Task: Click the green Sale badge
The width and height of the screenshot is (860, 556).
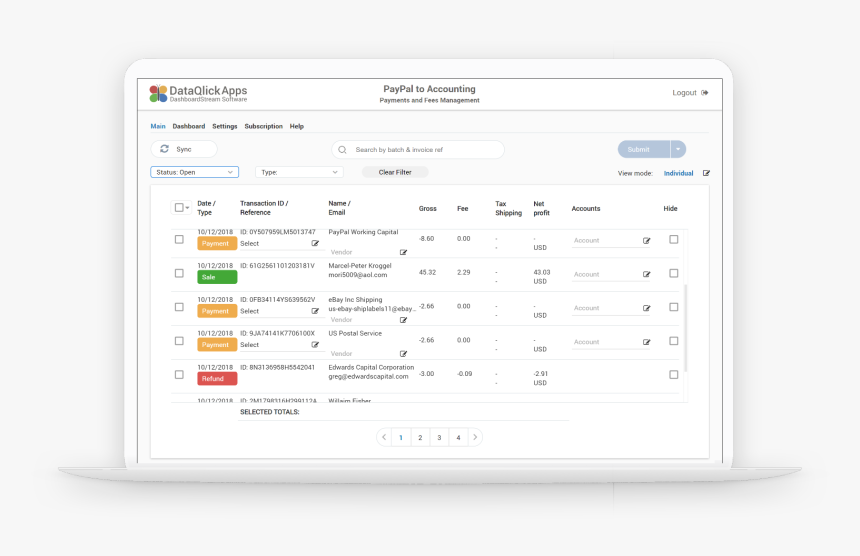Action: pos(217,277)
